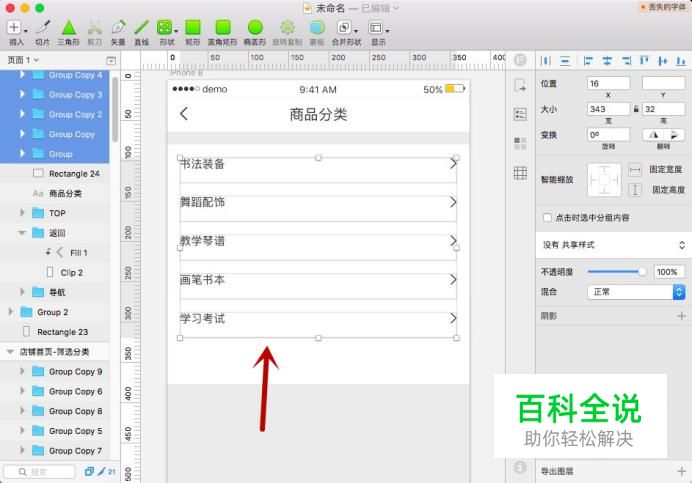
Task: Toggle the Fixed Height resizing option
Action: (x=635, y=190)
